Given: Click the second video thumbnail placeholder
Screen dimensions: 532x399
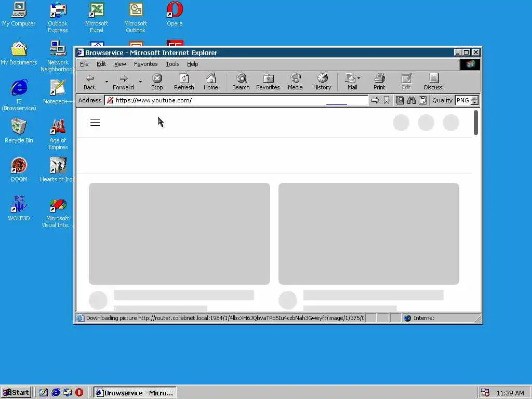Looking at the screenshot, I should pyautogui.click(x=369, y=233).
